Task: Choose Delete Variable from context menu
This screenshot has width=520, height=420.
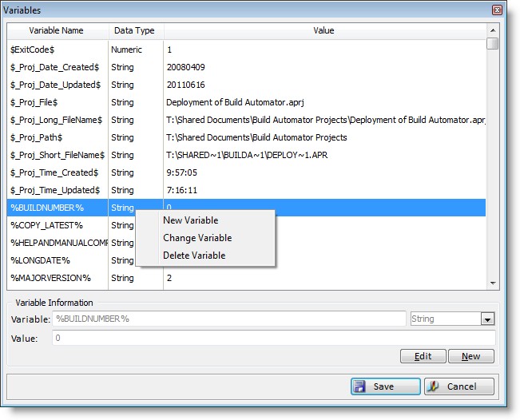Action: pos(194,256)
